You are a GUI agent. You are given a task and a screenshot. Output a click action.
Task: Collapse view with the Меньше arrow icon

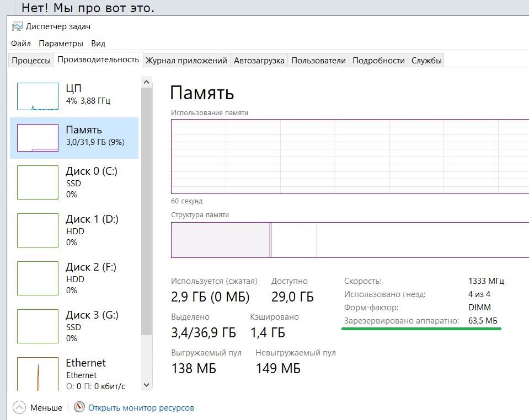(x=19, y=408)
